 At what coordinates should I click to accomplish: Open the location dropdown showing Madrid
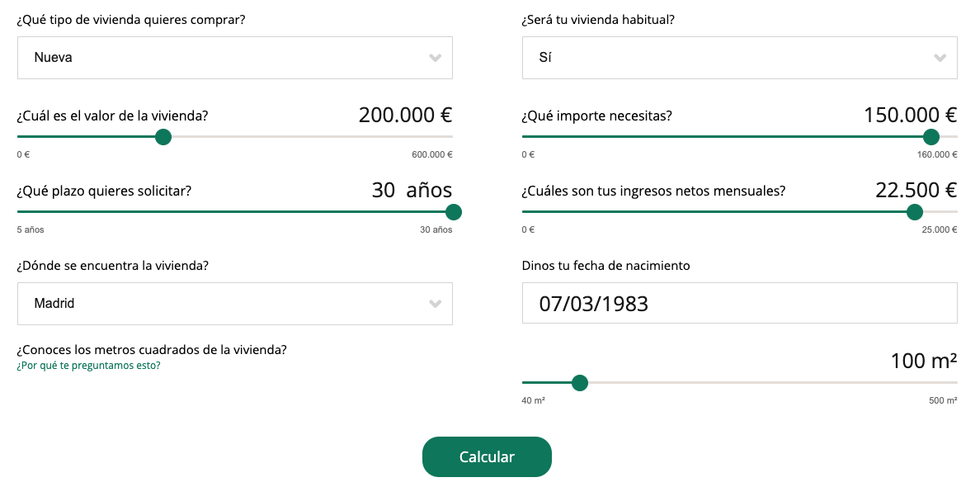235,303
